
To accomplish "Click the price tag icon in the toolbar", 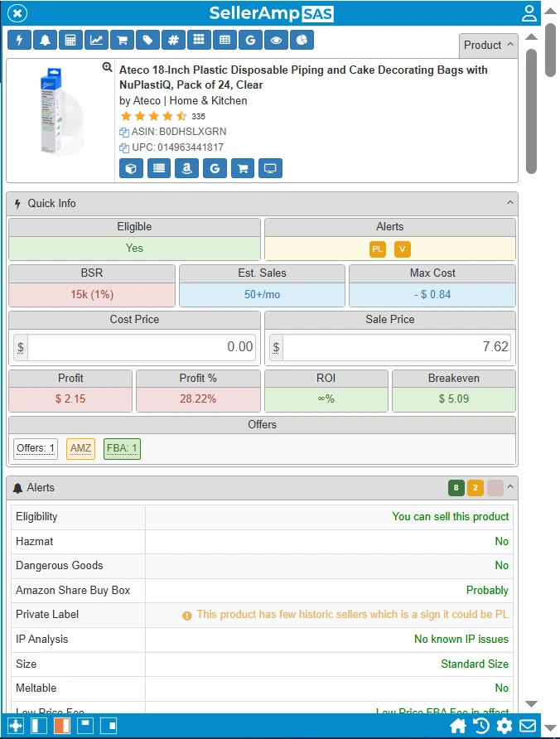I will (147, 40).
